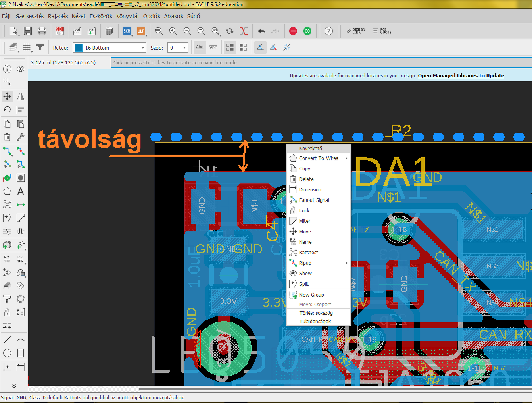Click the red Stop command icon
The height and width of the screenshot is (403, 532).
293,31
